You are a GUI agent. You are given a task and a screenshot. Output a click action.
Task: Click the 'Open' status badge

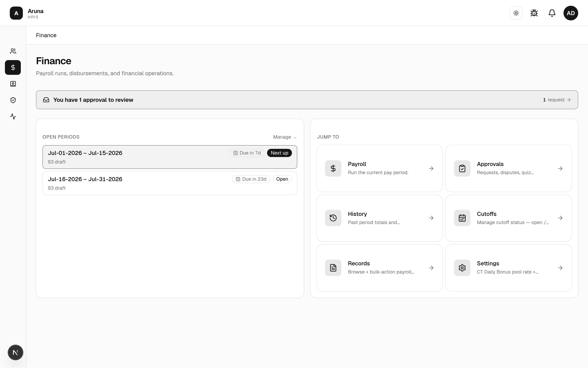[282, 179]
